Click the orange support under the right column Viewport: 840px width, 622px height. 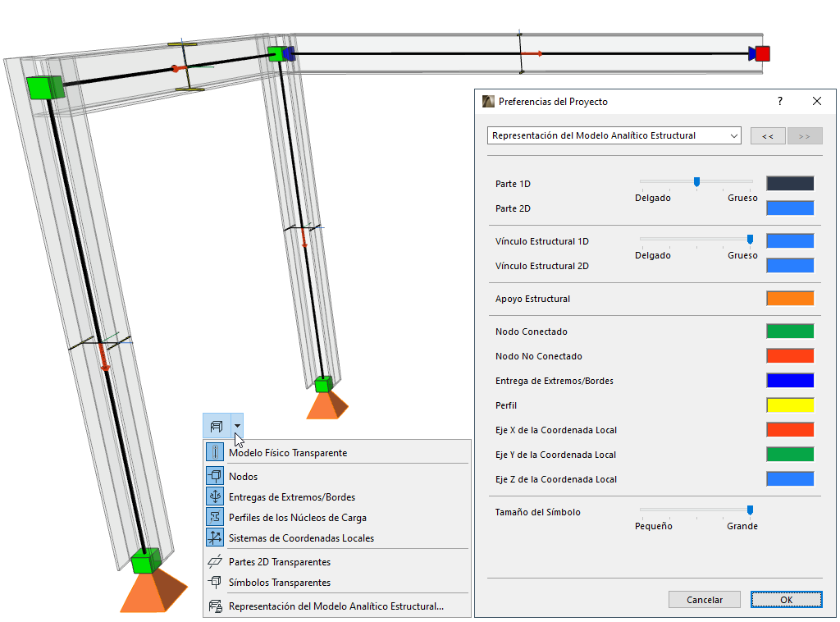[327, 404]
